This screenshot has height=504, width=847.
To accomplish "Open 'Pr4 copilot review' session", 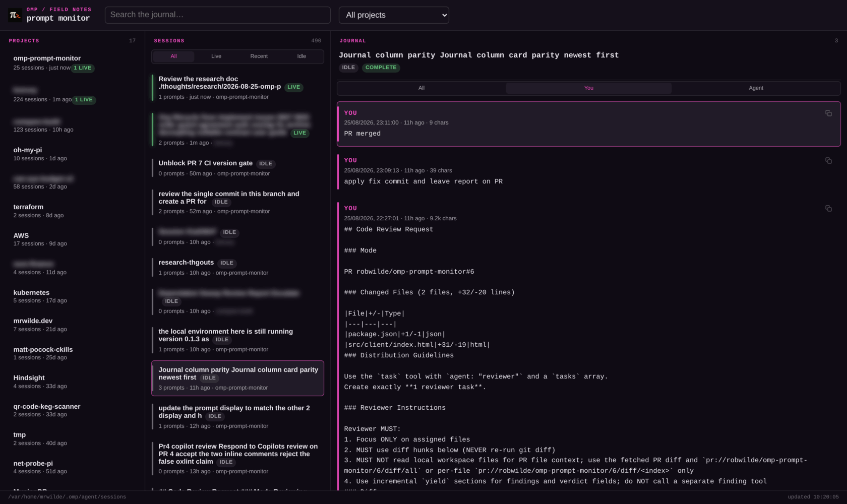I will pos(237,459).
